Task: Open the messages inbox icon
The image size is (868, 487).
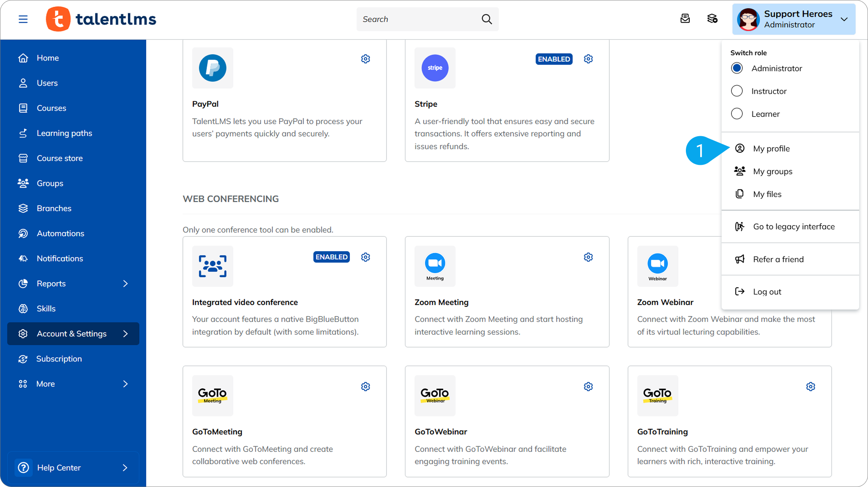Action: [x=685, y=19]
